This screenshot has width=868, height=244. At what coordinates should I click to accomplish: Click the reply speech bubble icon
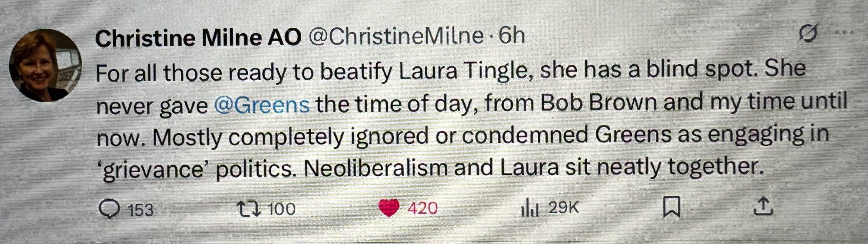tap(109, 209)
